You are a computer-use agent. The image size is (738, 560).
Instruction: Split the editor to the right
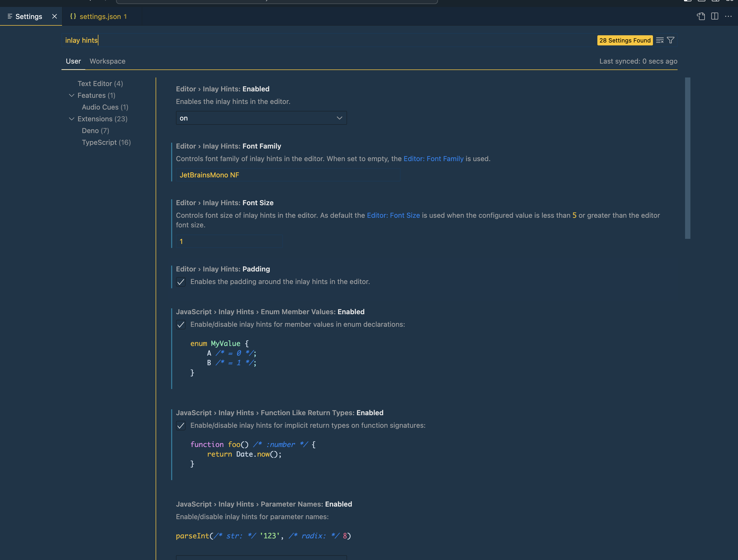(715, 16)
